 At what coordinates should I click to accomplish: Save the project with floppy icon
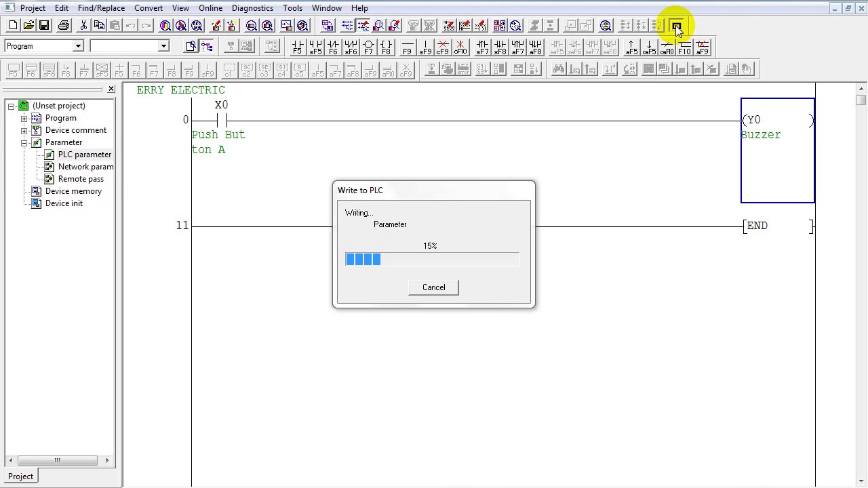[44, 26]
